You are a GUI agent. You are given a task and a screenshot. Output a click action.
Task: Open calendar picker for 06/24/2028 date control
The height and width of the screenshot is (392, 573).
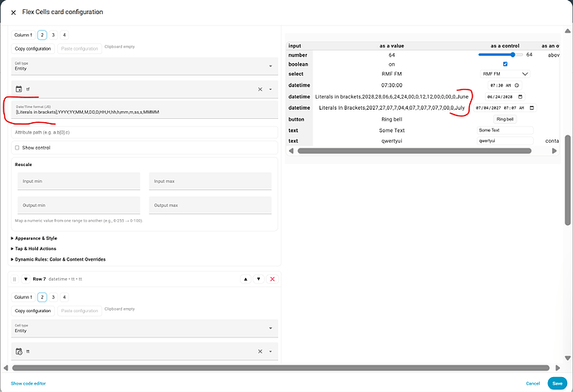(520, 97)
